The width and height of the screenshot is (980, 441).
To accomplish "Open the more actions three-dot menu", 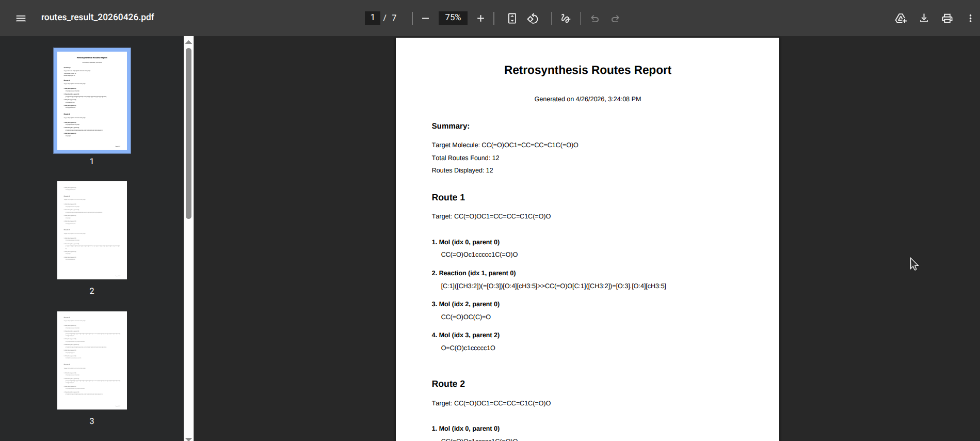I will (x=970, y=18).
